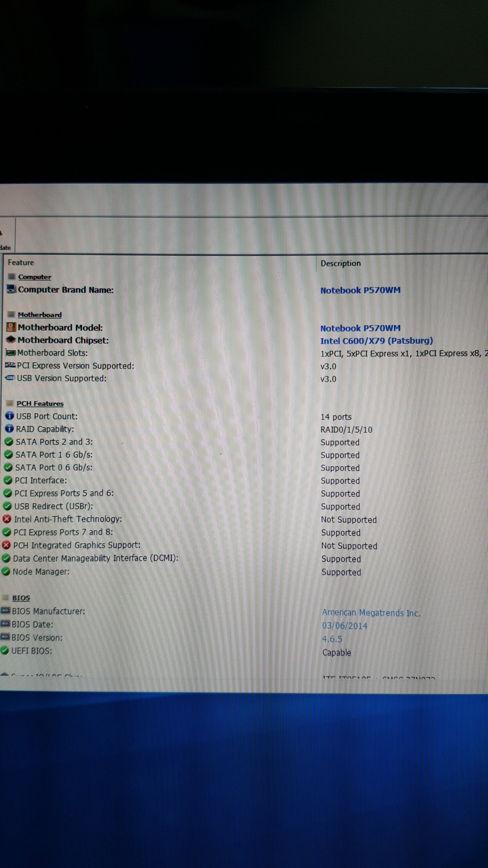Click the red cross for PCH Integrated Graphics Support
The width and height of the screenshot is (488, 868).
pyautogui.click(x=6, y=545)
